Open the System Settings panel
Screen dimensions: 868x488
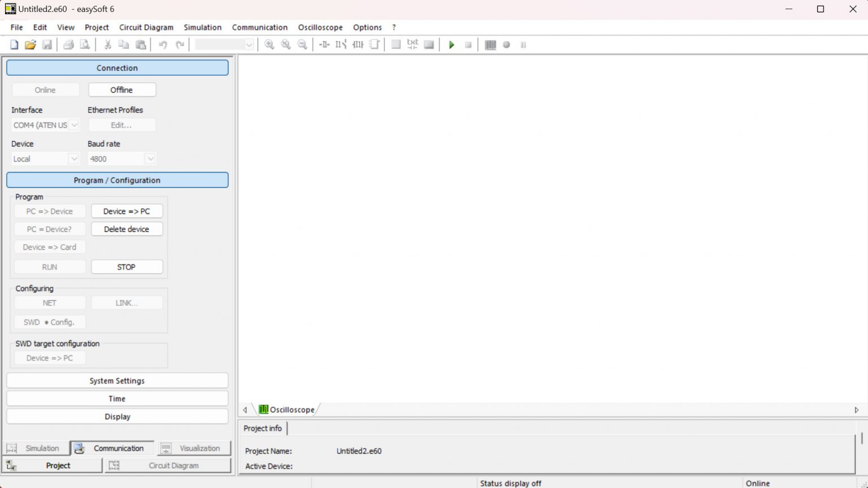[117, 380]
